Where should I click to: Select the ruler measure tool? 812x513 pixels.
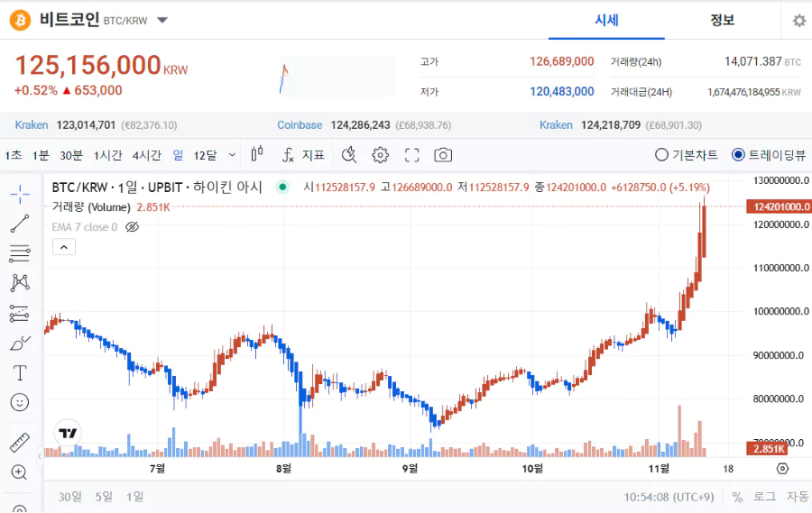pyautogui.click(x=20, y=443)
